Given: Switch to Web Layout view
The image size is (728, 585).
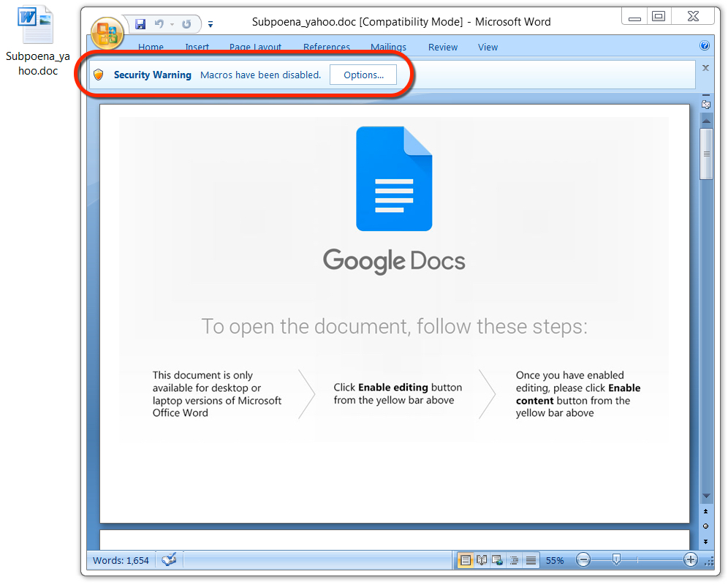Looking at the screenshot, I should point(498,560).
